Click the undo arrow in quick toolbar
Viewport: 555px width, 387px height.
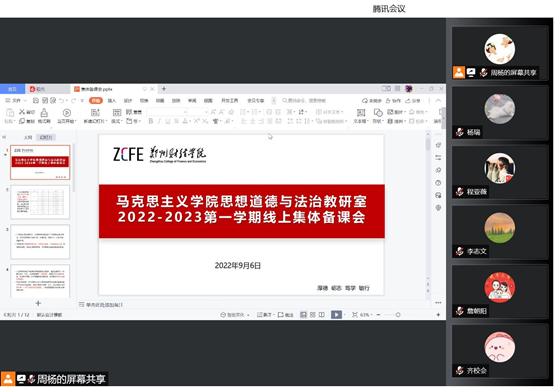coord(62,101)
